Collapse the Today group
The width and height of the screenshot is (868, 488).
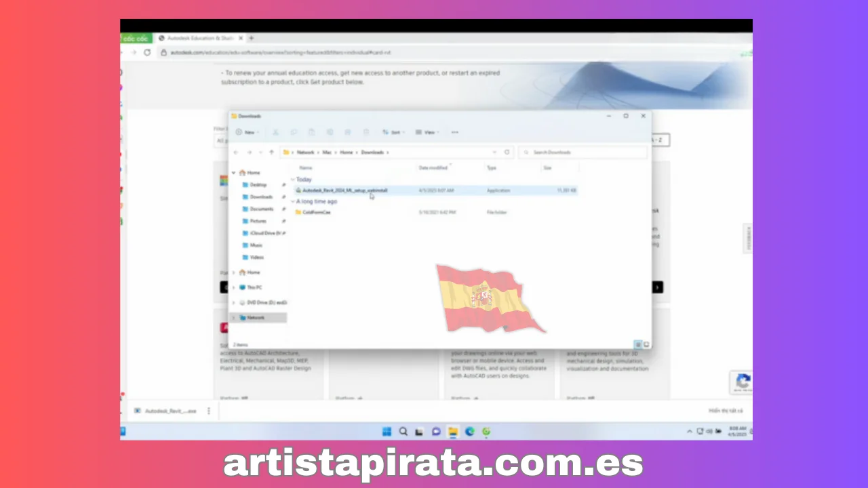pyautogui.click(x=293, y=180)
